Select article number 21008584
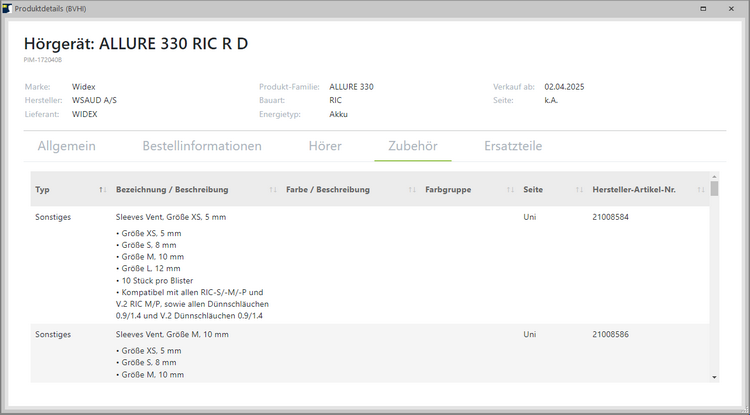The height and width of the screenshot is (415, 750). (610, 217)
